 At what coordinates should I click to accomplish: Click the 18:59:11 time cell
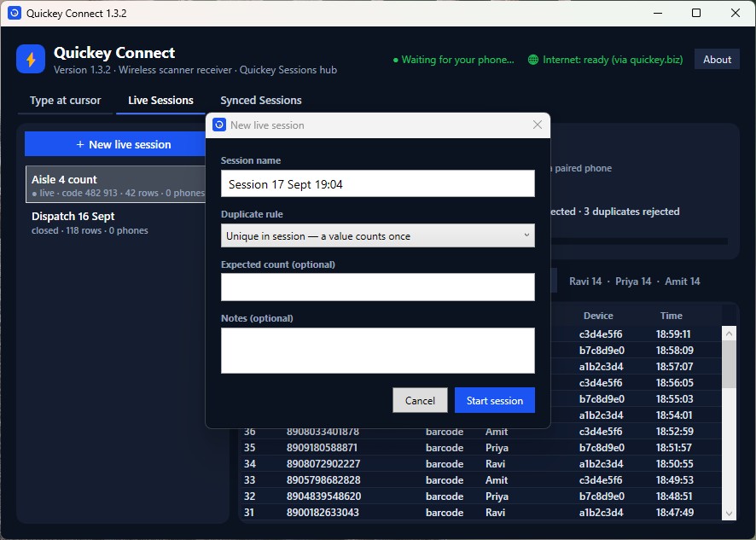point(673,334)
